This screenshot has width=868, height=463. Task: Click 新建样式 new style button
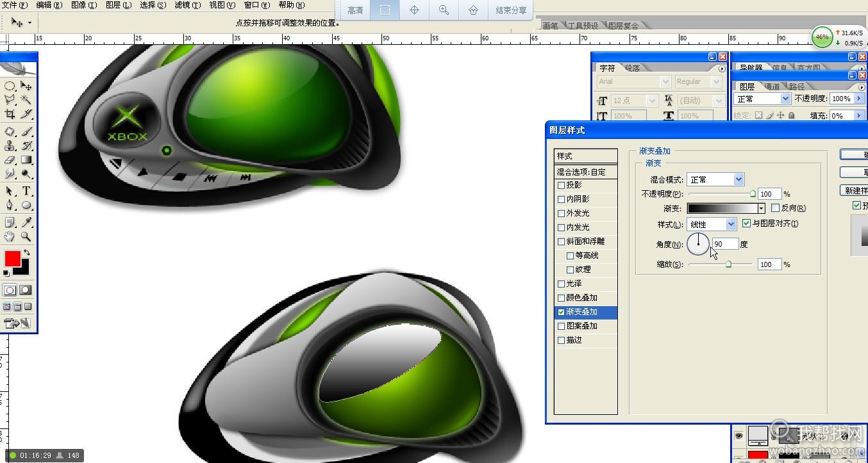tap(854, 191)
